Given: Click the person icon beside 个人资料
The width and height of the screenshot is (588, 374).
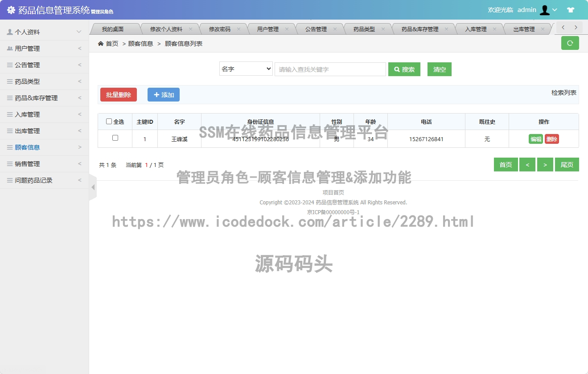Looking at the screenshot, I should 10,32.
